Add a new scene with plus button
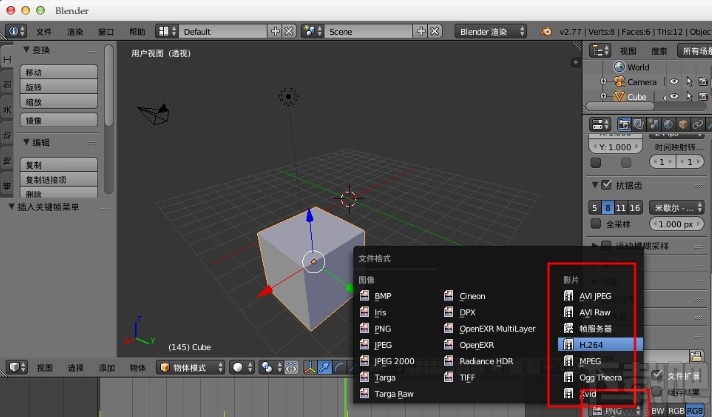Viewport: 712px width, 417px height. 421,31
